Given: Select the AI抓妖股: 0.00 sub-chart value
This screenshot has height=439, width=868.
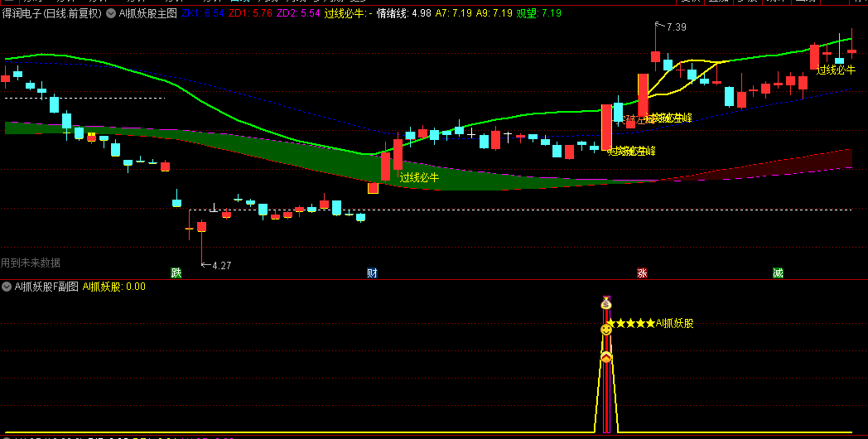Looking at the screenshot, I should click(114, 287).
